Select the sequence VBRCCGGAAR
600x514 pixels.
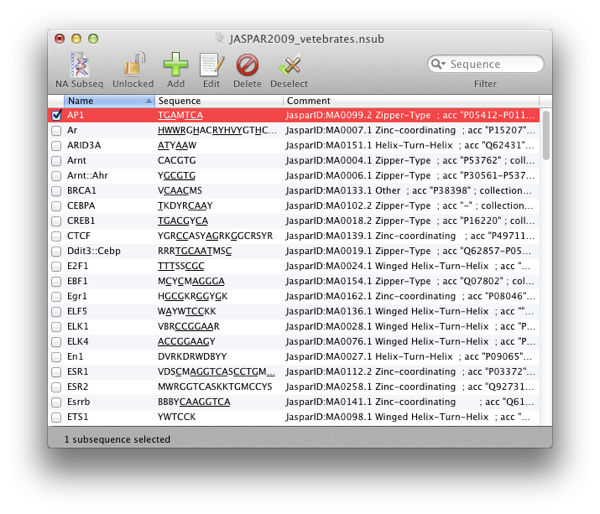[189, 326]
